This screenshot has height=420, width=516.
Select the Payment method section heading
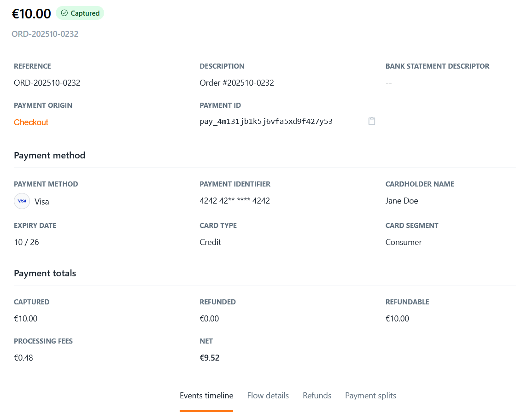pyautogui.click(x=49, y=155)
